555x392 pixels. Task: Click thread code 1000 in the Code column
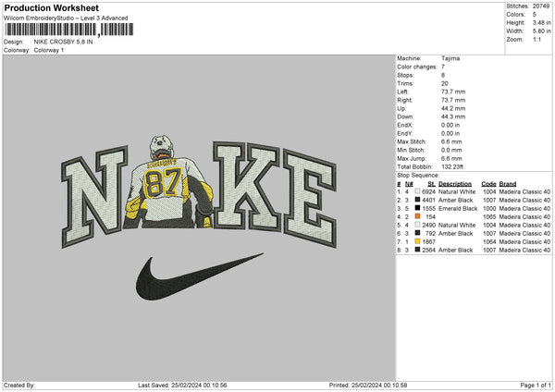pyautogui.click(x=489, y=208)
